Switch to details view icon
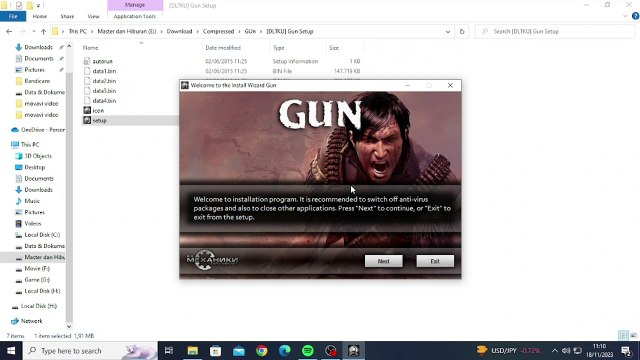Screen dimensions: 640x360 pos(623,336)
